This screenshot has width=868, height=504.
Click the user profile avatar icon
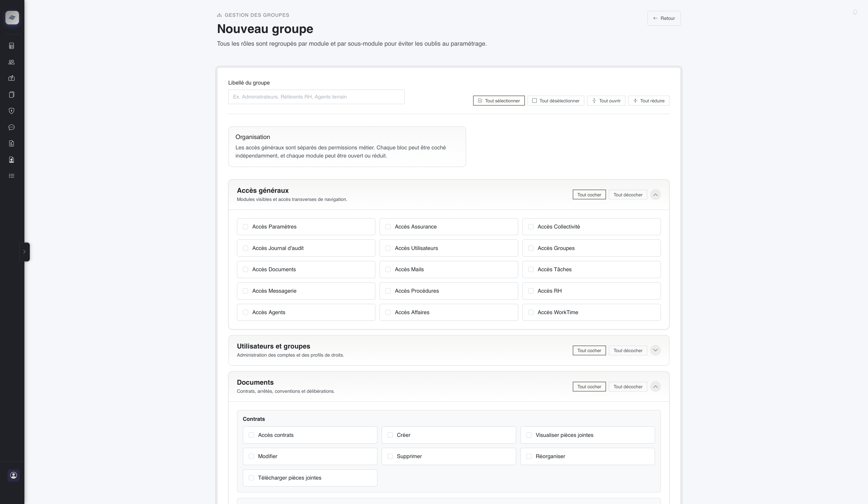[x=13, y=475]
